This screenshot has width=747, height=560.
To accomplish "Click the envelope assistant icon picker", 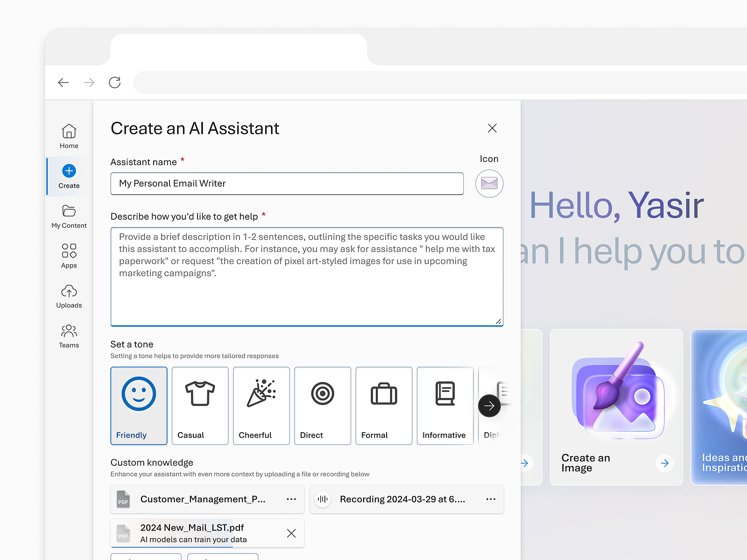I will (x=489, y=183).
